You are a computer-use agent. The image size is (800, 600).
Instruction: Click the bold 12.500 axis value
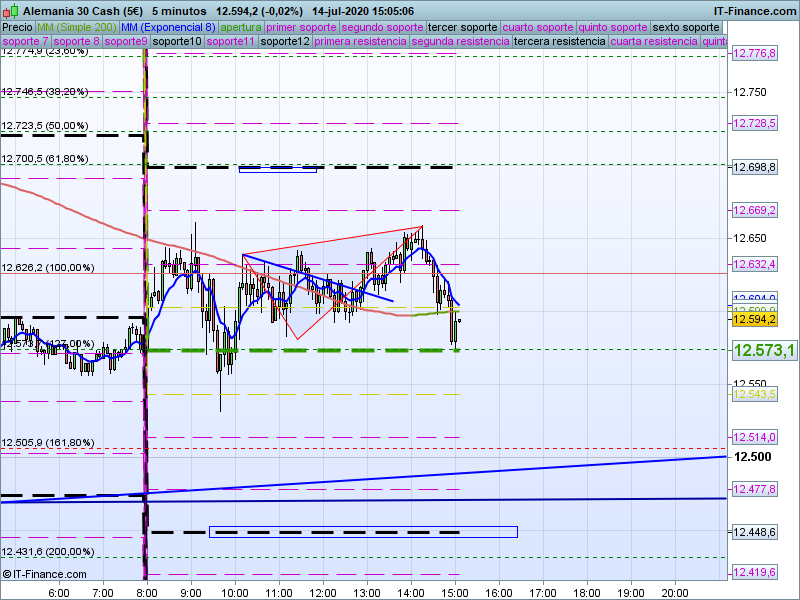point(753,457)
